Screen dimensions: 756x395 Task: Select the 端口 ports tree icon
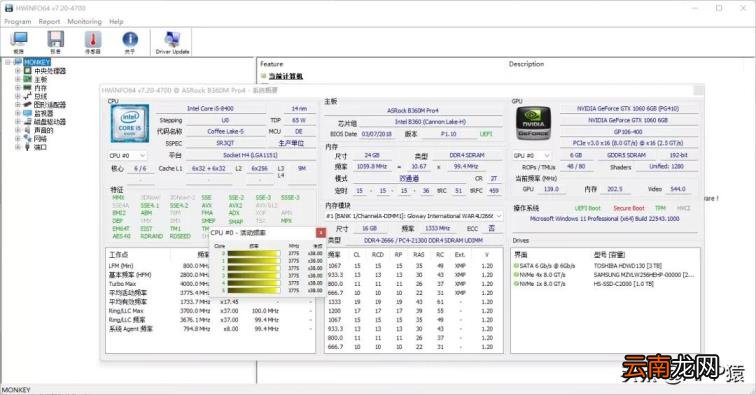click(x=28, y=147)
